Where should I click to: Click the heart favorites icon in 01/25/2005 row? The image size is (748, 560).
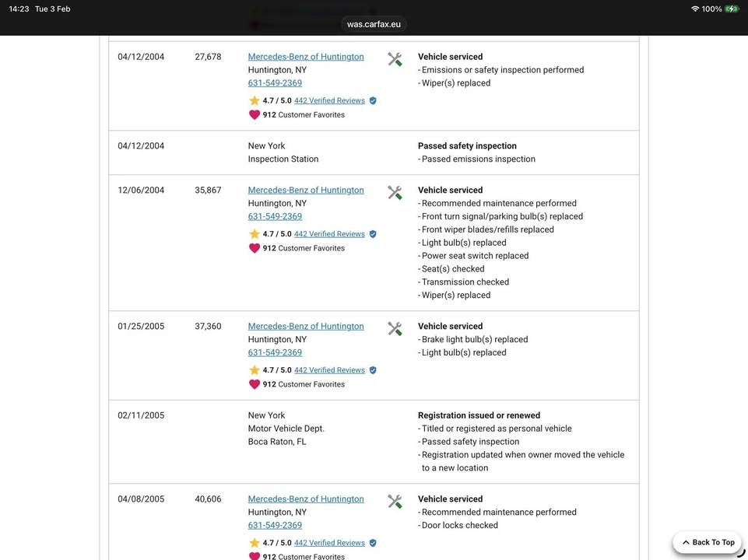point(255,385)
